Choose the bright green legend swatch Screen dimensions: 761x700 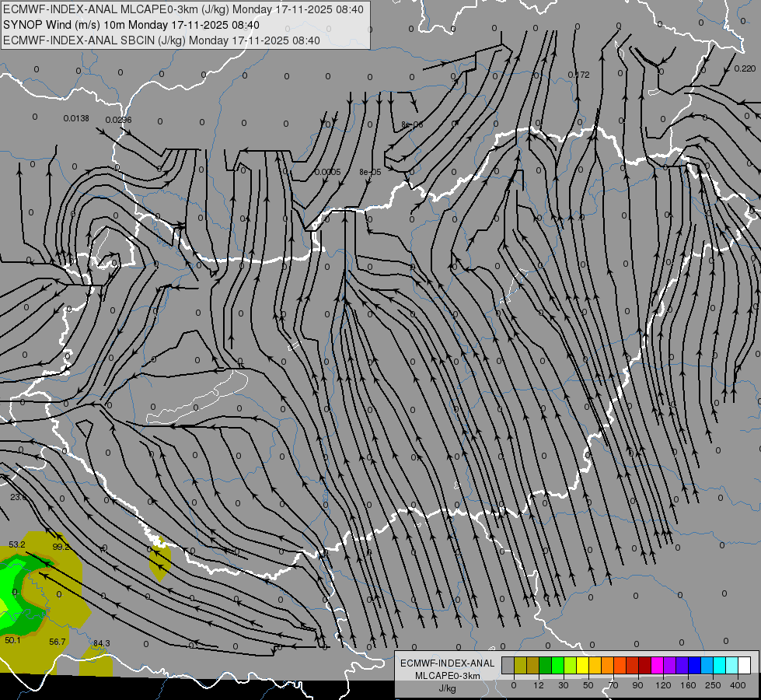coord(557,665)
